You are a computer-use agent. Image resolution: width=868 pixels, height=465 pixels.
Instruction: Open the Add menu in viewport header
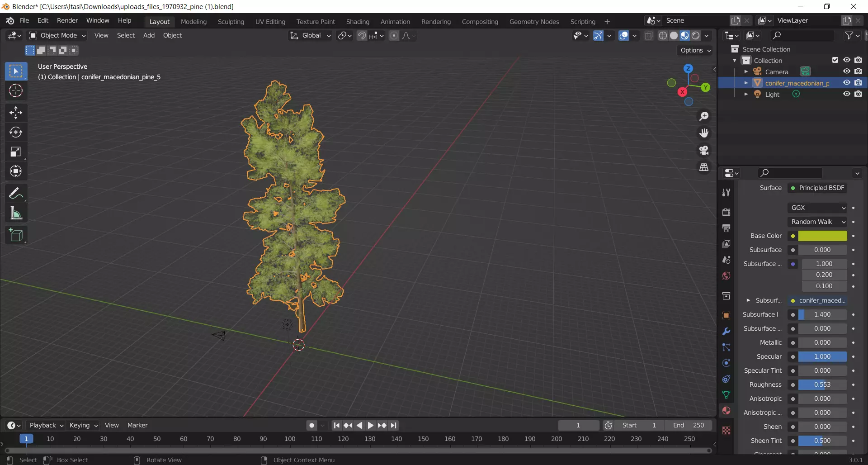149,35
